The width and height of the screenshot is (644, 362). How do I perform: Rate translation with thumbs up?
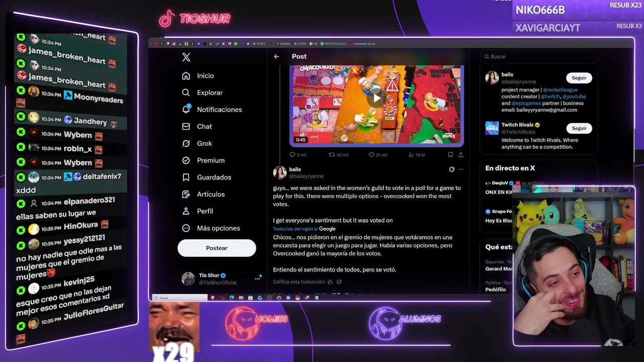330,282
